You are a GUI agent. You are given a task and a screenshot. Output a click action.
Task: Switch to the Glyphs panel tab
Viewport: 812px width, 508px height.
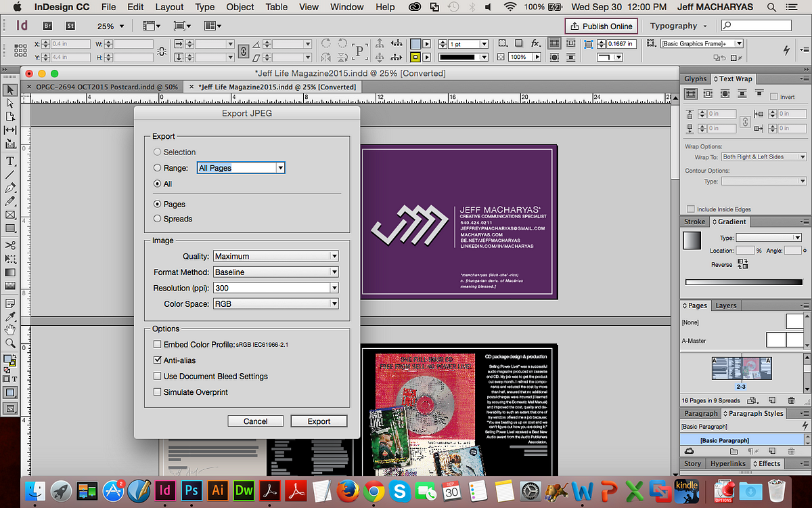pos(696,79)
